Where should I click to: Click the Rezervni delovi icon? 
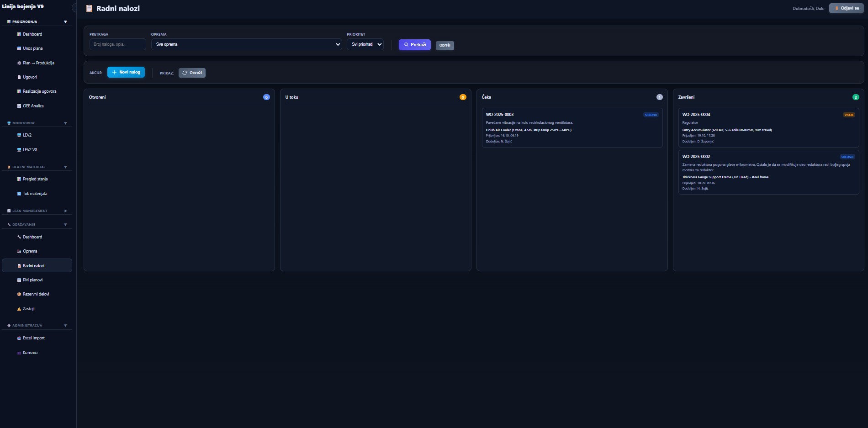[x=19, y=294]
